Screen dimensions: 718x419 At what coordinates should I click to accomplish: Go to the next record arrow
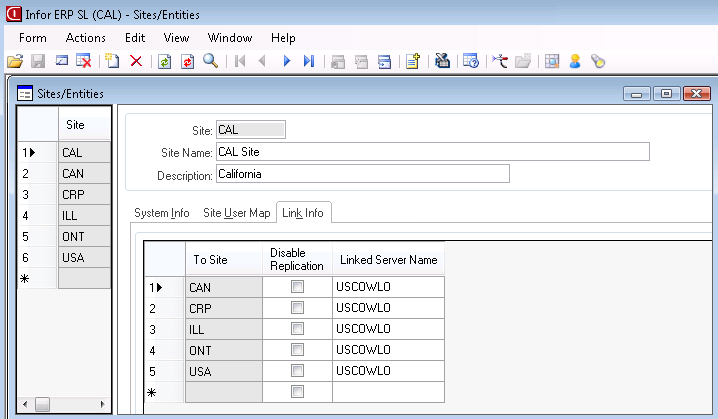pos(286,61)
